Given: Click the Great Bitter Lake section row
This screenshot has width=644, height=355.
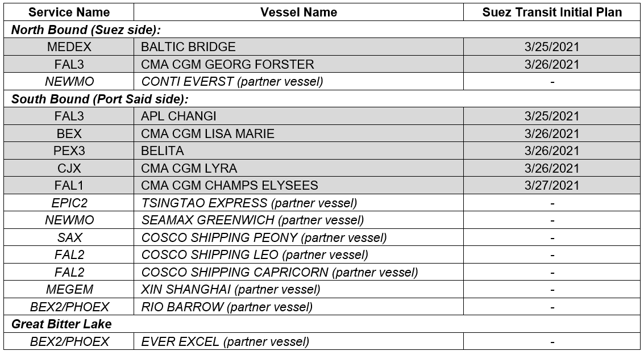Looking at the screenshot, I should pos(322,324).
